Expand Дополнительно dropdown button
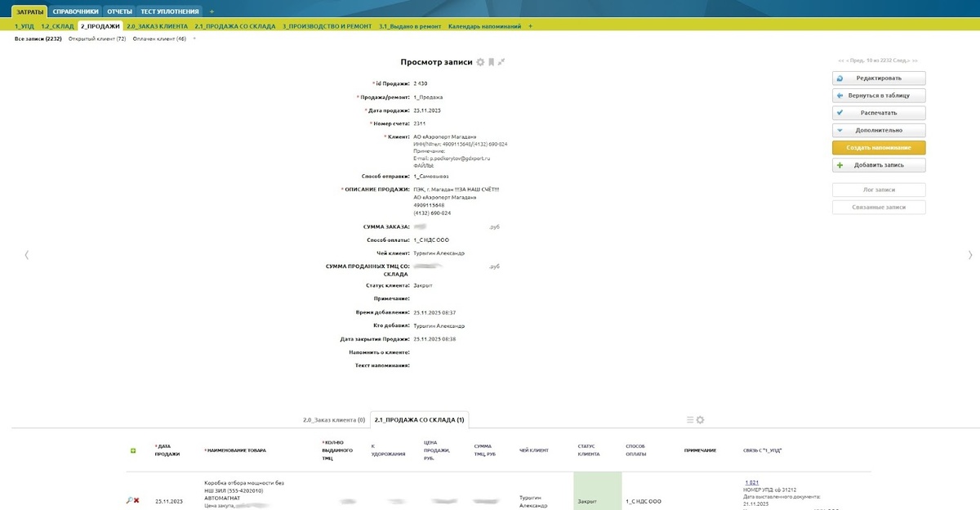The width and height of the screenshot is (980, 510). point(879,130)
